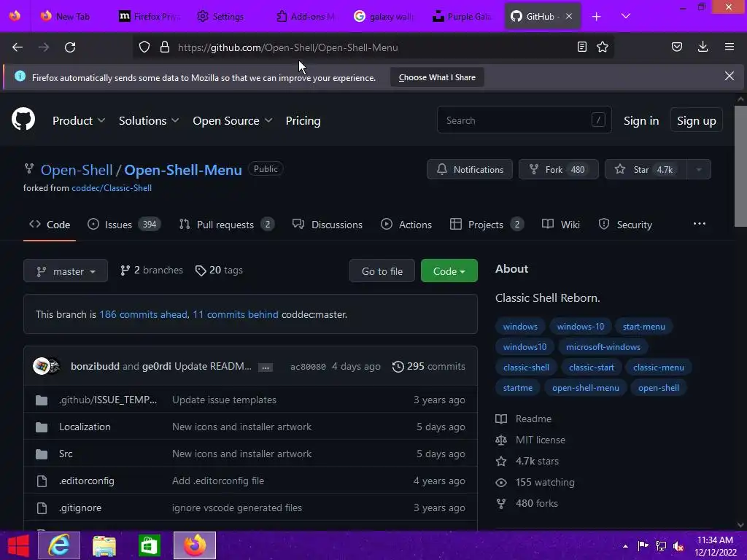View 155 watching link
The width and height of the screenshot is (747, 560).
coord(535,483)
